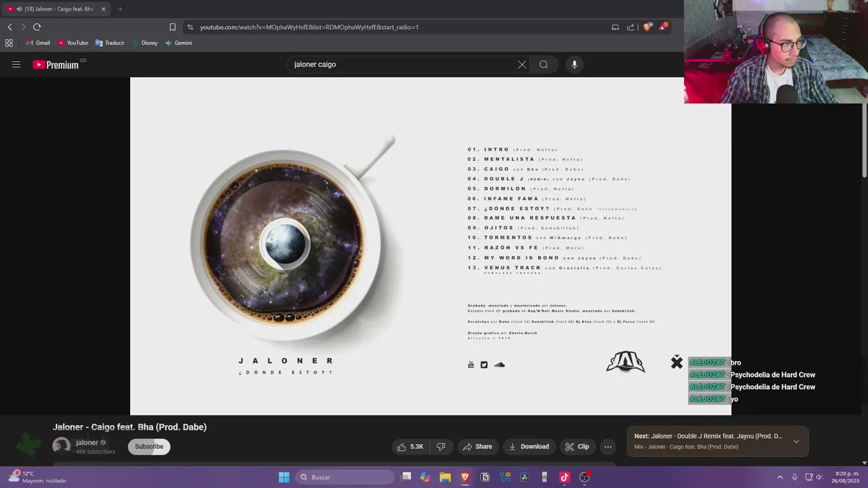Click the Clip button
The image size is (868, 488).
coord(577,447)
